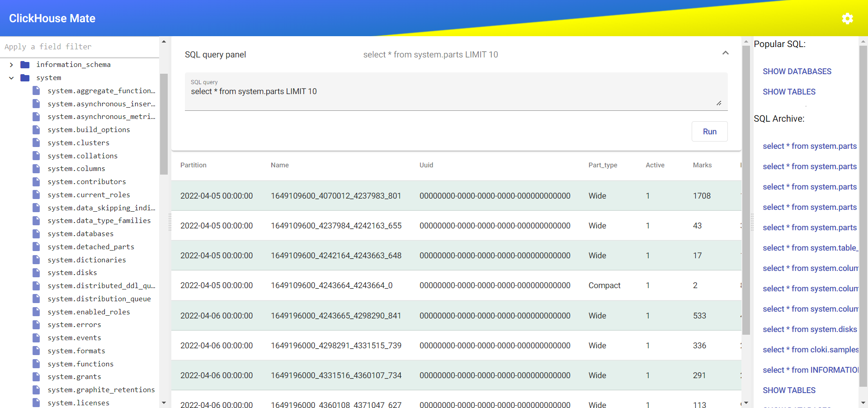The image size is (868, 408).
Task: Sort by Active column header
Action: pyautogui.click(x=655, y=165)
